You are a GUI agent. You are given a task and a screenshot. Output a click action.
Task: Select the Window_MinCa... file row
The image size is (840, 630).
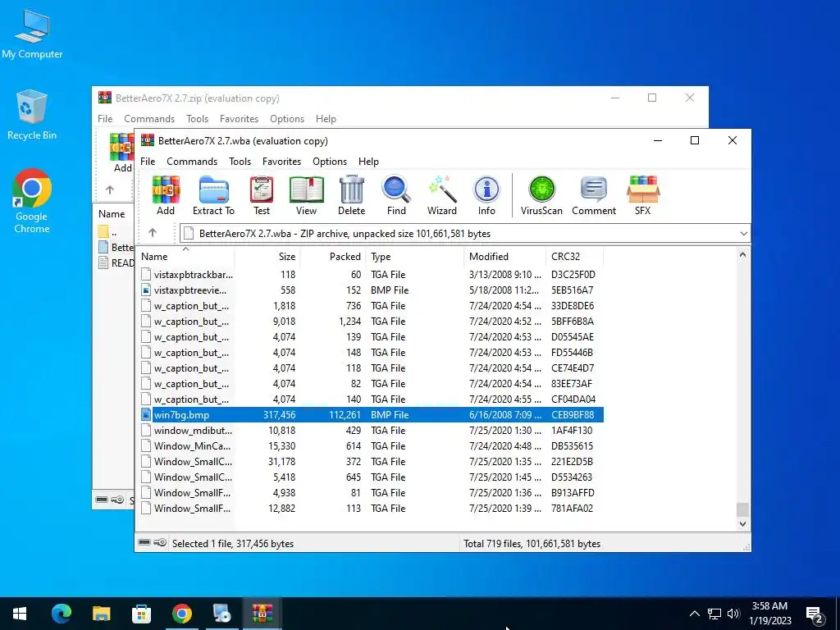pyautogui.click(x=372, y=445)
